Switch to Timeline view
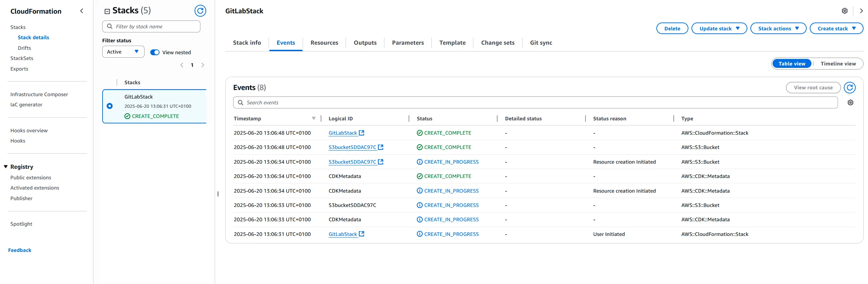This screenshot has height=284, width=868. 838,64
